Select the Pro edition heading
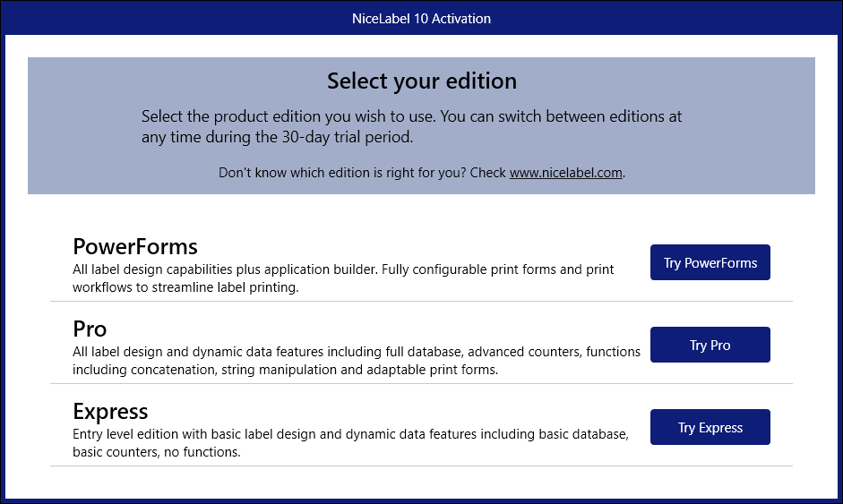843x504 pixels. [x=90, y=329]
